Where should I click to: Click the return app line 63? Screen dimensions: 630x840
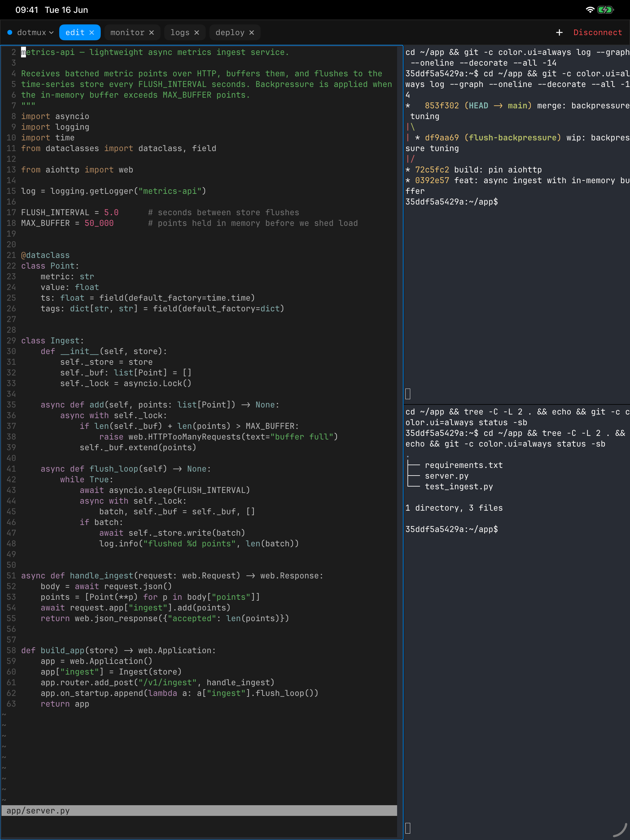coord(65,704)
